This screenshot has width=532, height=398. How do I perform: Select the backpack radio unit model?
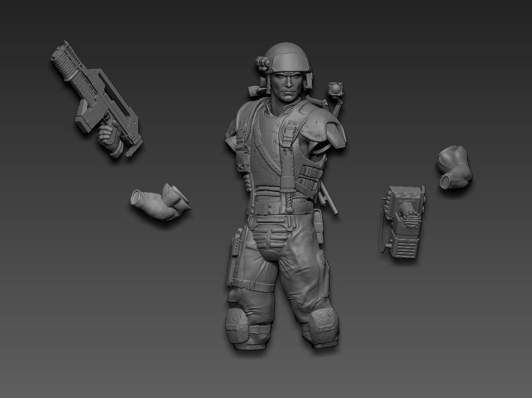403,222
